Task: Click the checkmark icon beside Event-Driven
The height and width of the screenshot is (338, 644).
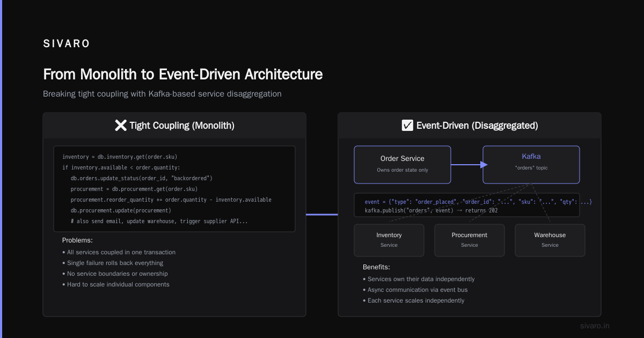Action: 407,126
